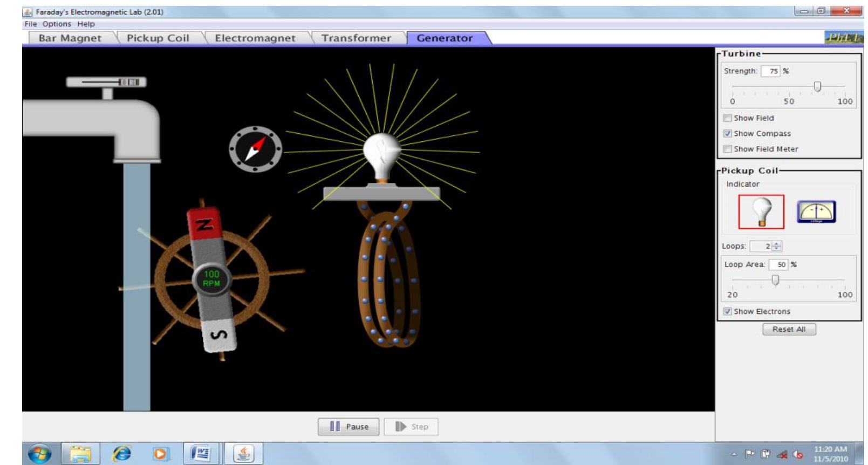Select the light bulb indicator
This screenshot has width=868, height=465.
point(761,211)
